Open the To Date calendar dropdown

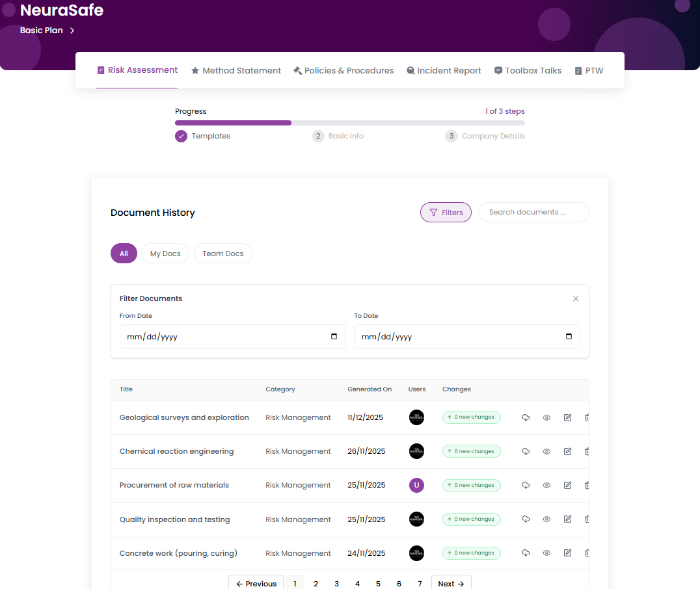click(x=569, y=337)
